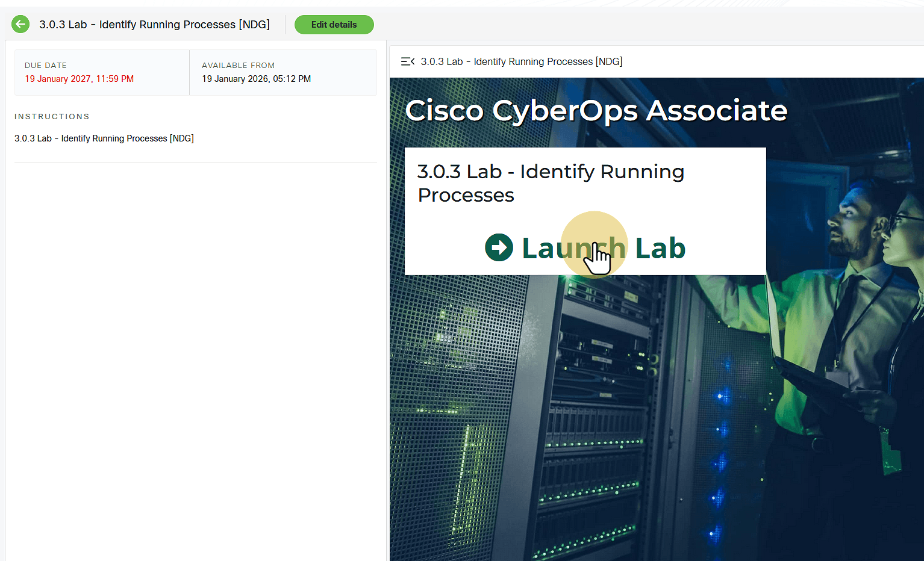Screen dimensions: 924x561
Task: Click the INSTRUCTIONS section label
Action: tap(52, 117)
